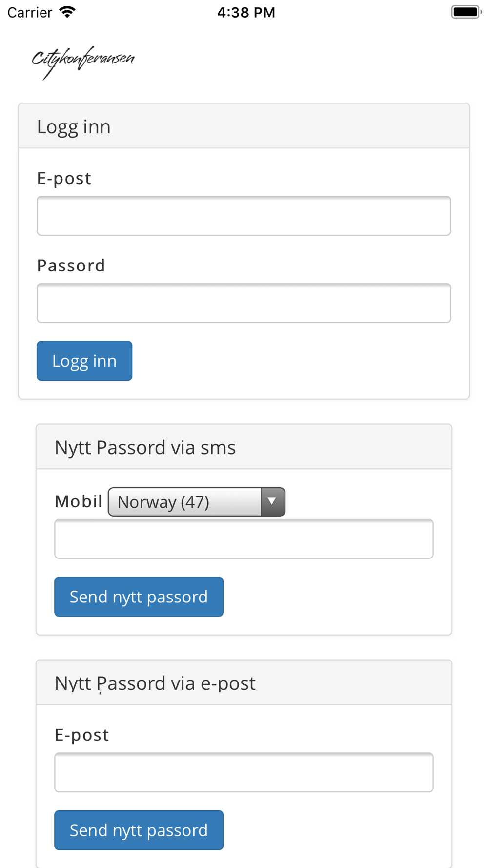Tap the Logg inn panel heading
488x868 pixels.
coord(74,127)
